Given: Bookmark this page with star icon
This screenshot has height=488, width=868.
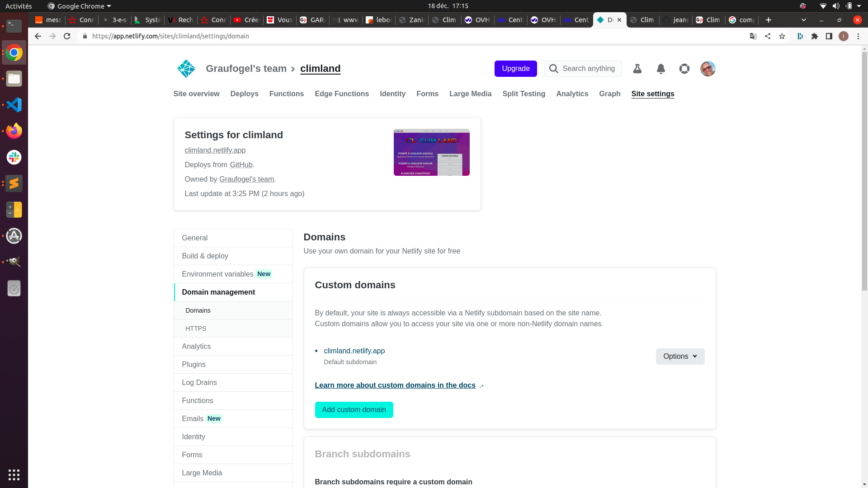Looking at the screenshot, I should coord(782,36).
